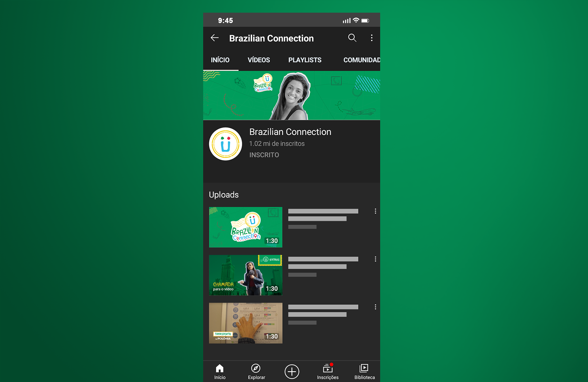Play the 'Chamada para o vídeo' thumbnail

point(245,275)
